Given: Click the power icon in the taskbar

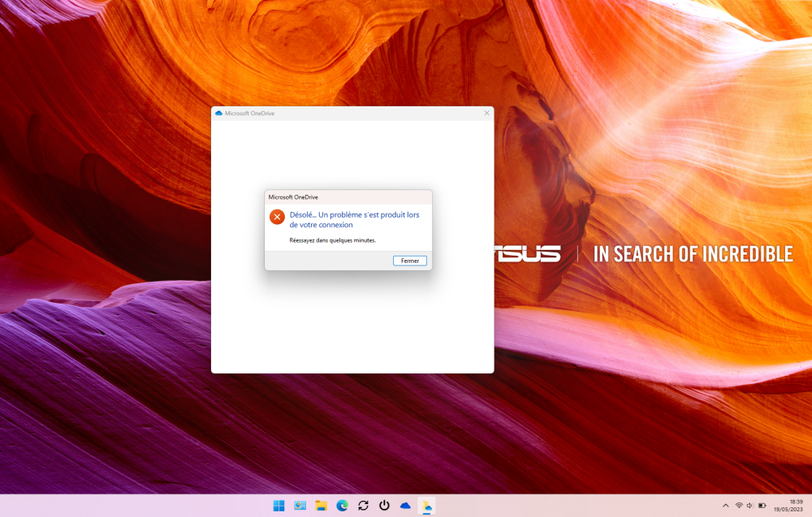Looking at the screenshot, I should tap(384, 506).
